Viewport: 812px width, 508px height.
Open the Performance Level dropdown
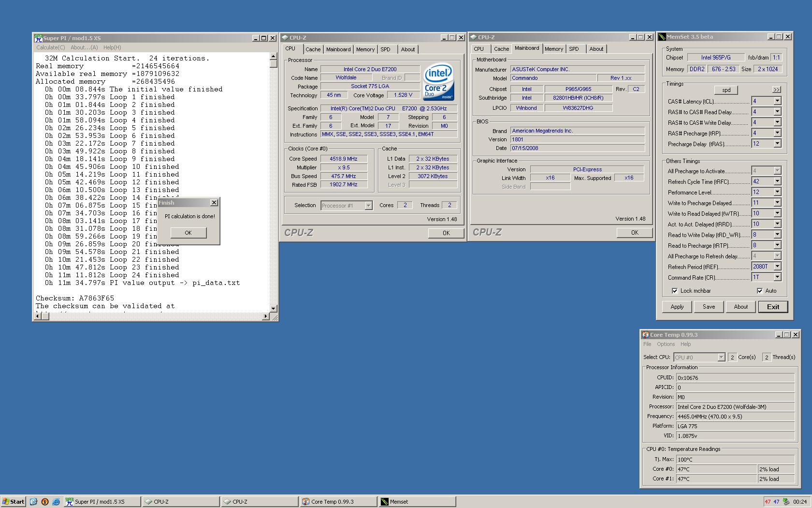777,192
